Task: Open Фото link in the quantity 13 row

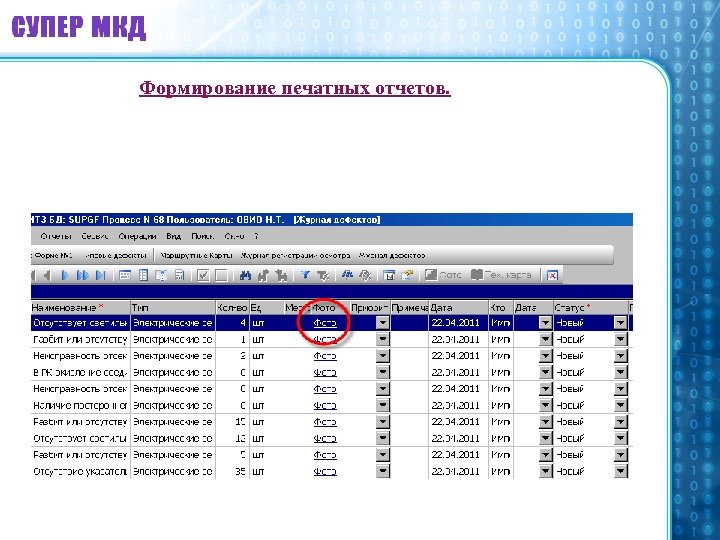Action: click(325, 439)
